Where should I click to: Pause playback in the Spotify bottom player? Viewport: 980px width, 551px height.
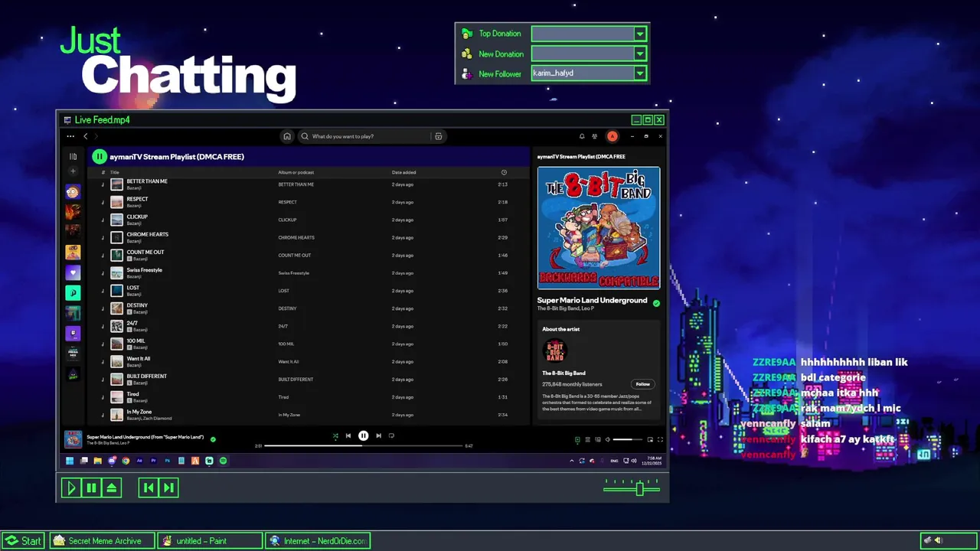coord(363,436)
